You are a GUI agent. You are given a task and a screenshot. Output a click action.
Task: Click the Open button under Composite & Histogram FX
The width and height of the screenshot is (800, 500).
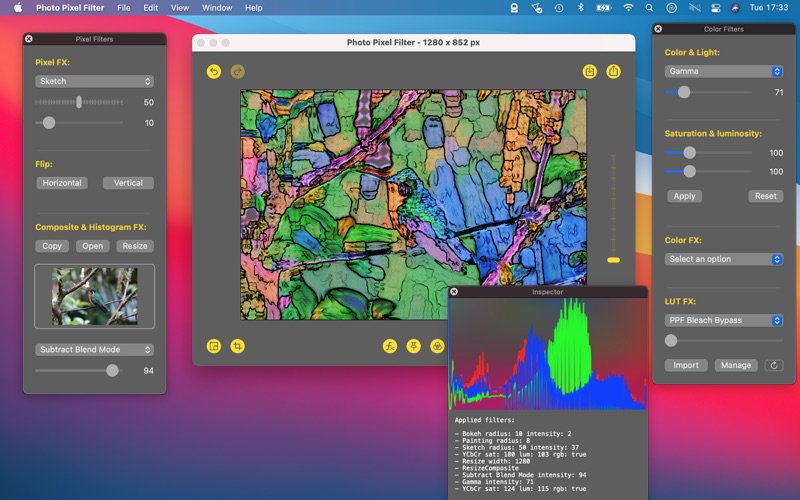[x=92, y=246]
